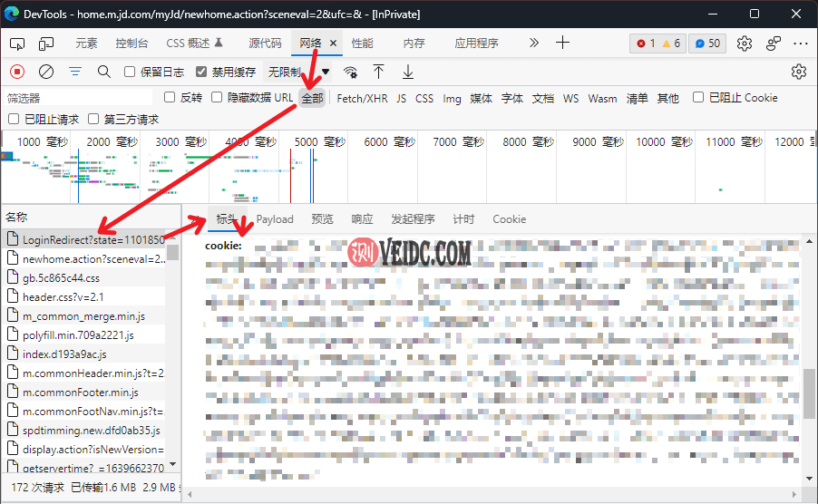Filter by Img type
This screenshot has height=504, width=818.
[x=452, y=98]
